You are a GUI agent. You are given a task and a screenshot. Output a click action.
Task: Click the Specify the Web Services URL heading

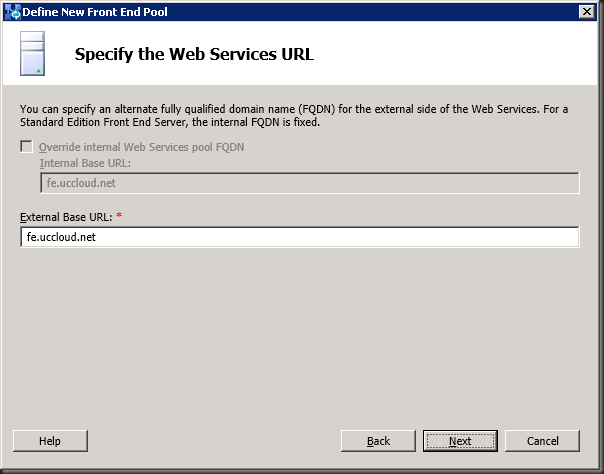click(194, 54)
